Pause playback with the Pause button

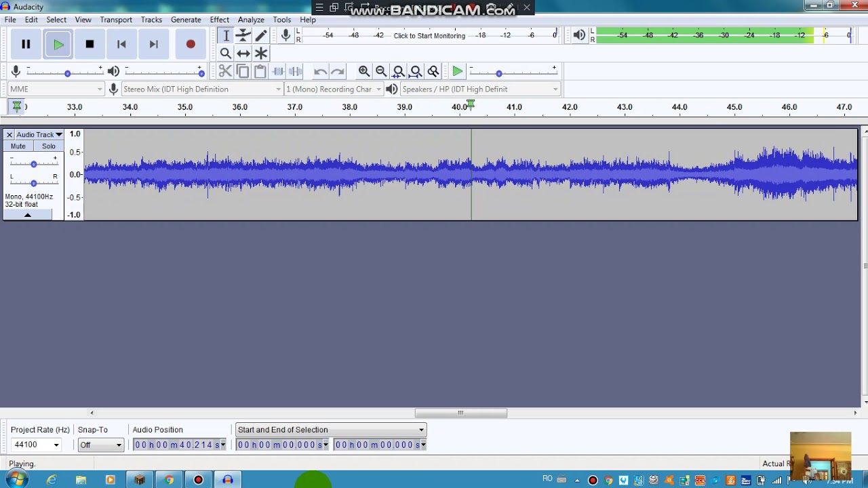(26, 45)
